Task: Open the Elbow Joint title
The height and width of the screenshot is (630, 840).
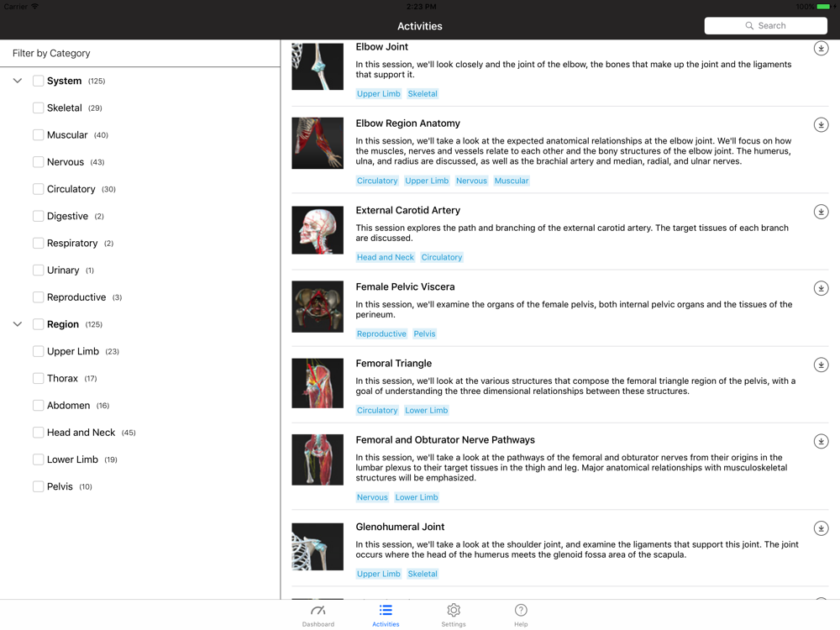Action: [x=382, y=47]
